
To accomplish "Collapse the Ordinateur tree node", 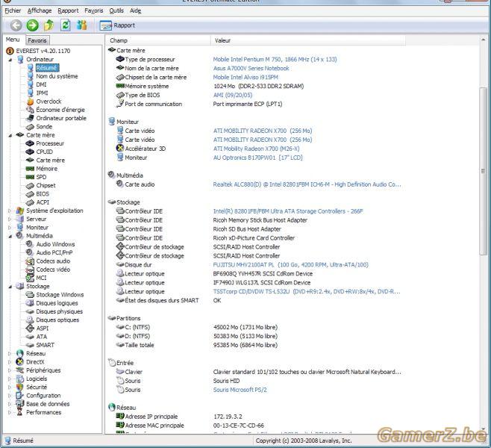I will point(10,60).
